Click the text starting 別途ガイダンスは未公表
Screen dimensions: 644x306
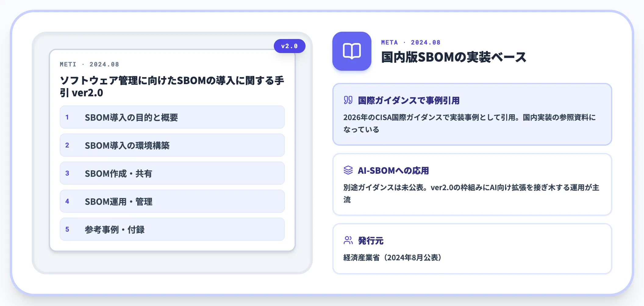[471, 194]
